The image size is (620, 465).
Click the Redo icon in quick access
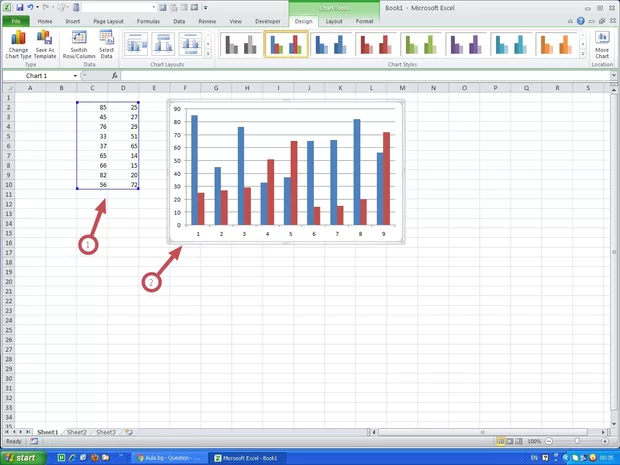click(46, 7)
